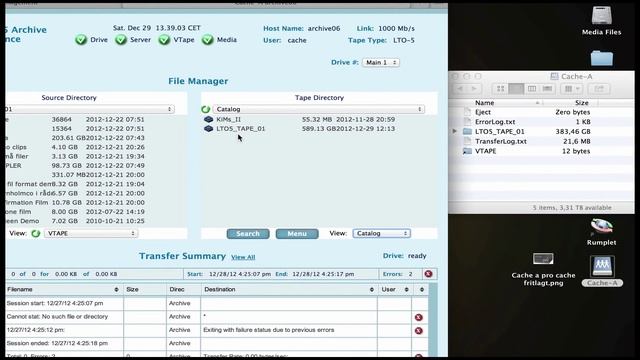Image resolution: width=640 pixels, height=360 pixels.
Task: Go back in Cache-A Finder window
Action: (x=460, y=89)
